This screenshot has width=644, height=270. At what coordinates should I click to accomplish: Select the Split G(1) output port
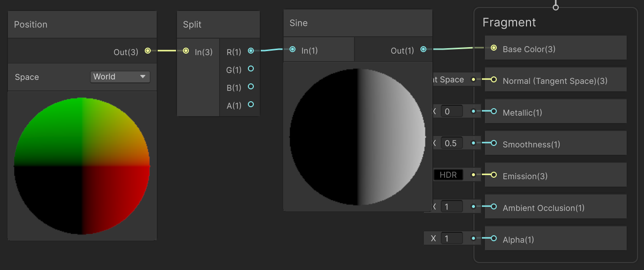point(251,68)
